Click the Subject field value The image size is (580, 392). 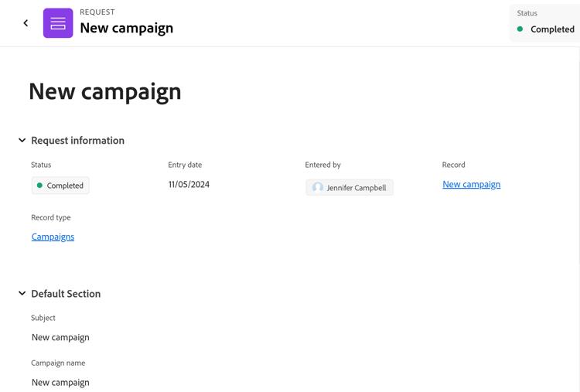coord(60,337)
